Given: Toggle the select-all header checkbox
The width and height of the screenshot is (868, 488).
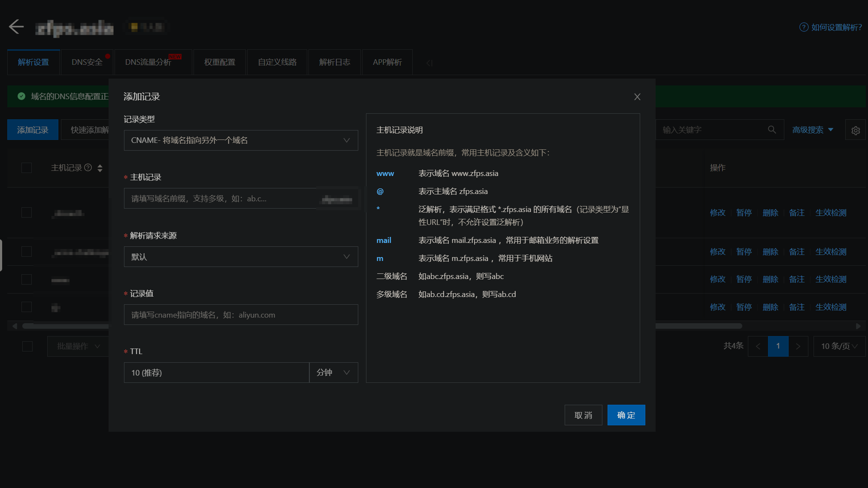Looking at the screenshot, I should tap(27, 168).
